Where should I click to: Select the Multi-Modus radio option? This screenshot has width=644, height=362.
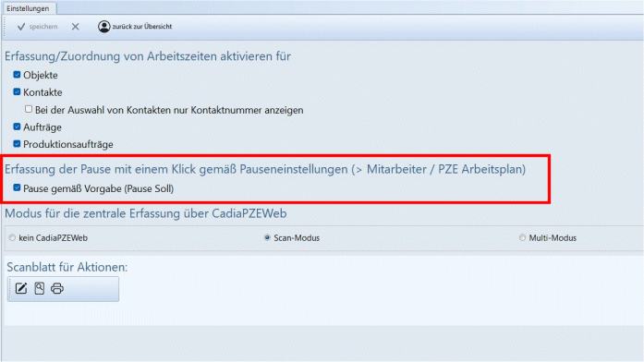(522, 237)
